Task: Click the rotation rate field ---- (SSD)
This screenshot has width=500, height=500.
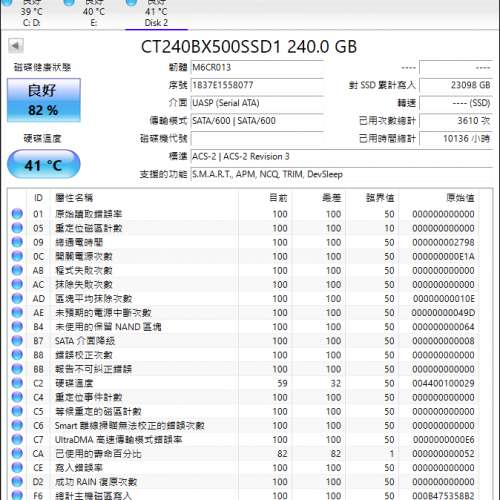Action: pyautogui.click(x=456, y=103)
